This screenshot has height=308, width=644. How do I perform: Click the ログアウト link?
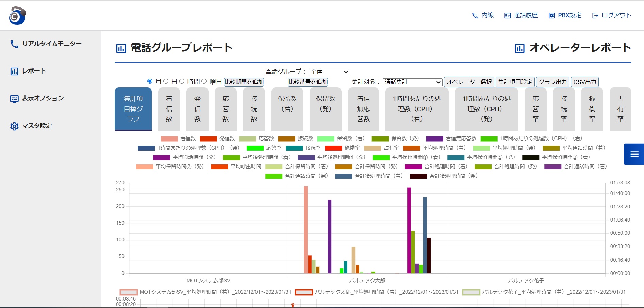(x=616, y=15)
